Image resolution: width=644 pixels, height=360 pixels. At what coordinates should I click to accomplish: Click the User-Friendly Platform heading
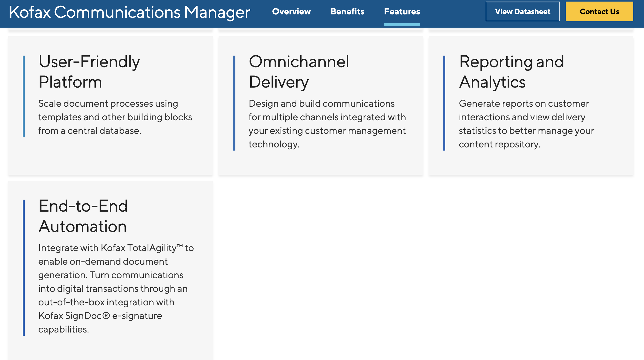pos(89,72)
